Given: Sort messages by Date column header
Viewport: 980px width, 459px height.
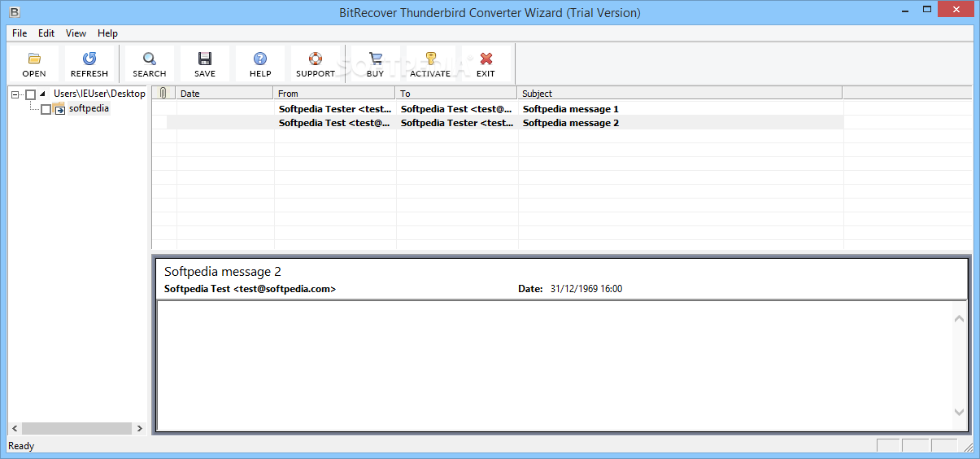Looking at the screenshot, I should tap(224, 93).
